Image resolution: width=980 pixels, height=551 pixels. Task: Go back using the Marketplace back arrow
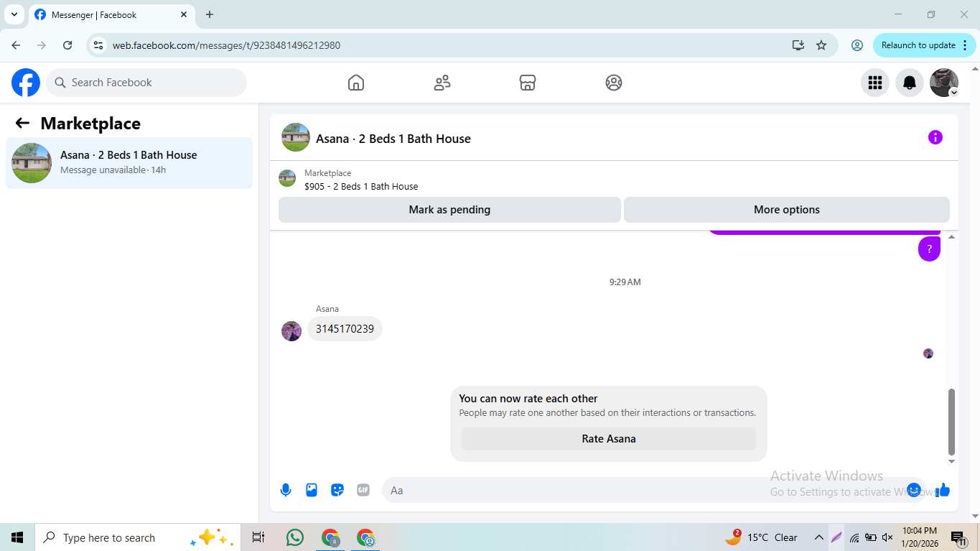point(22,124)
